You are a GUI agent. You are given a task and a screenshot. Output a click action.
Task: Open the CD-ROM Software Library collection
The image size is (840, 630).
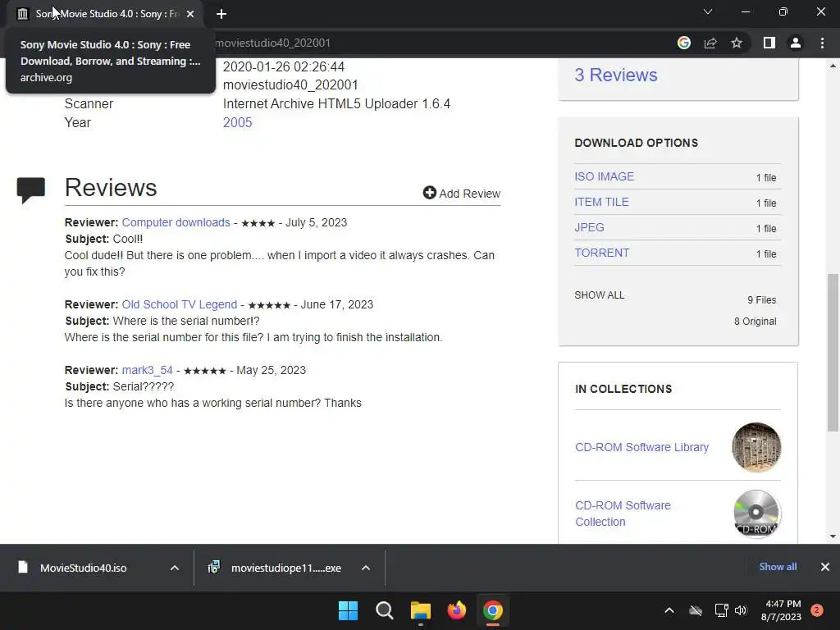[641, 447]
